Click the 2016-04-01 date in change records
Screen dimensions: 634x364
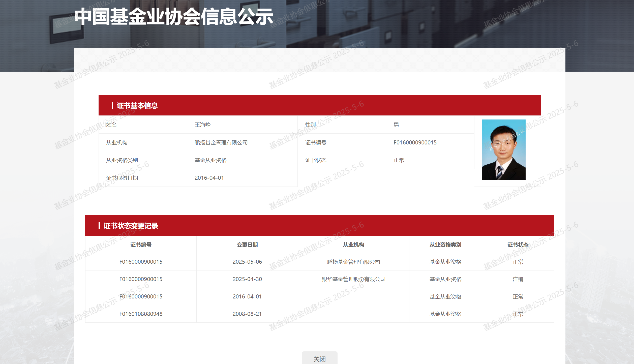[247, 296]
